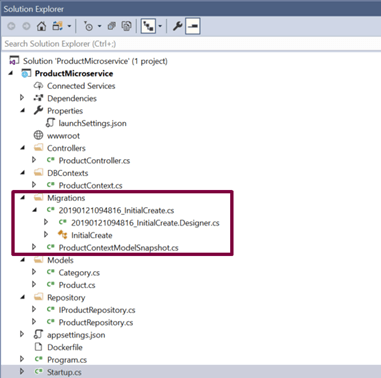
Task: Expand the InitialCreate class node
Action: pyautogui.click(x=46, y=235)
